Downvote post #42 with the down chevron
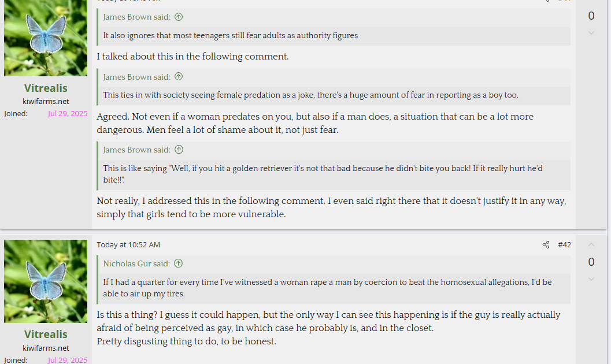 pyautogui.click(x=591, y=280)
